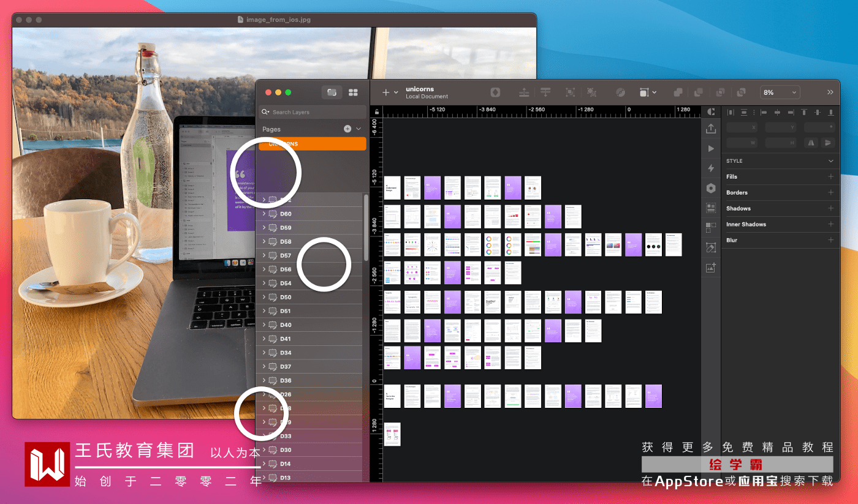This screenshot has width=858, height=504.
Task: Add a blur with the Blur plus
Action: (831, 240)
